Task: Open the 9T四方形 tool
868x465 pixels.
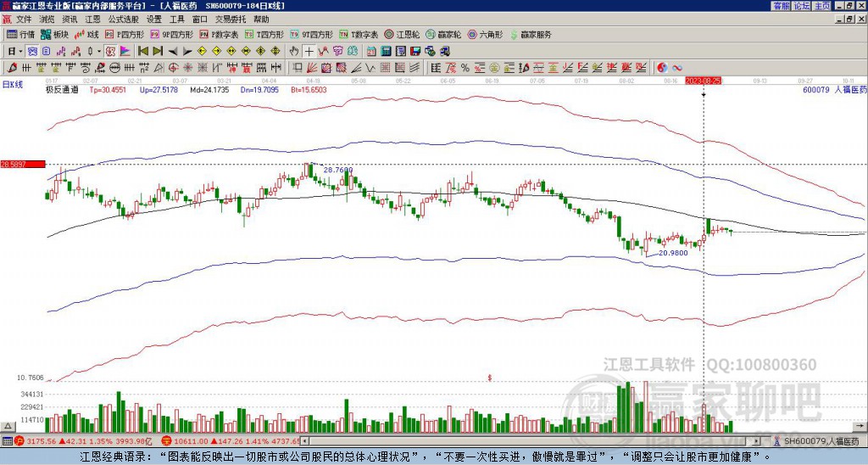Action: click(x=312, y=34)
